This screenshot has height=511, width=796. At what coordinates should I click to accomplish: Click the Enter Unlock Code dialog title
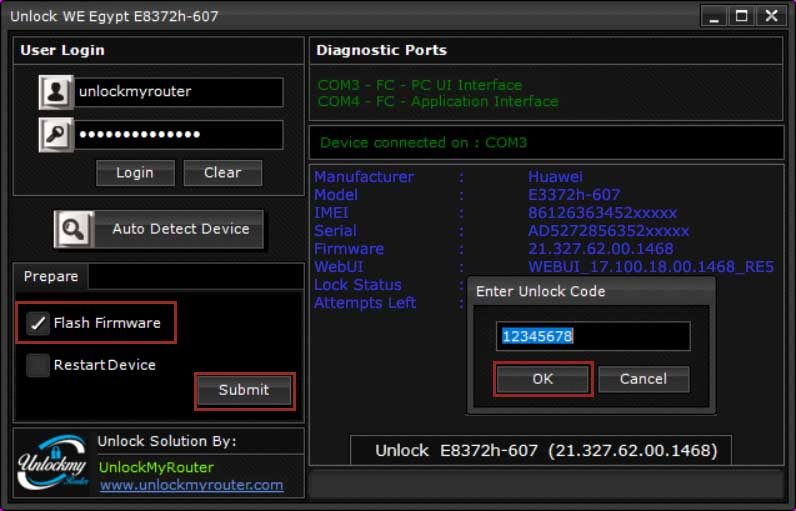(x=541, y=291)
